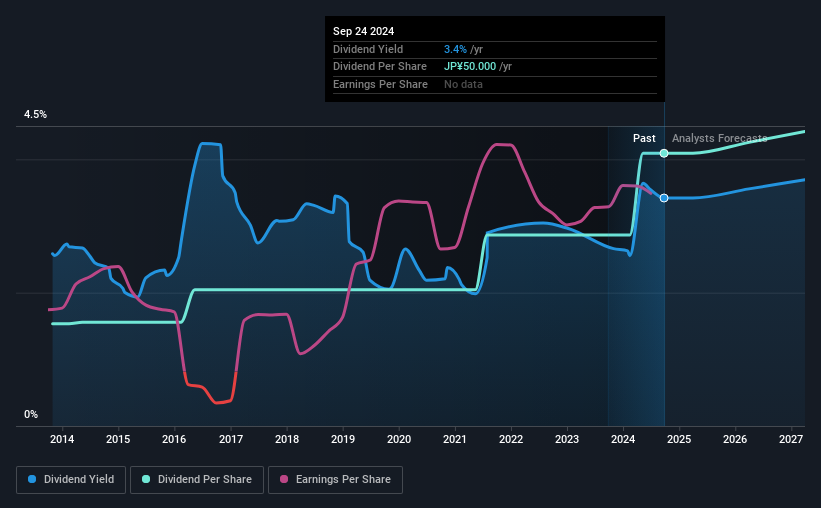This screenshot has height=508, width=821.
Task: Click the teal dot in Dividend Per Share legend
Action: pyautogui.click(x=146, y=479)
